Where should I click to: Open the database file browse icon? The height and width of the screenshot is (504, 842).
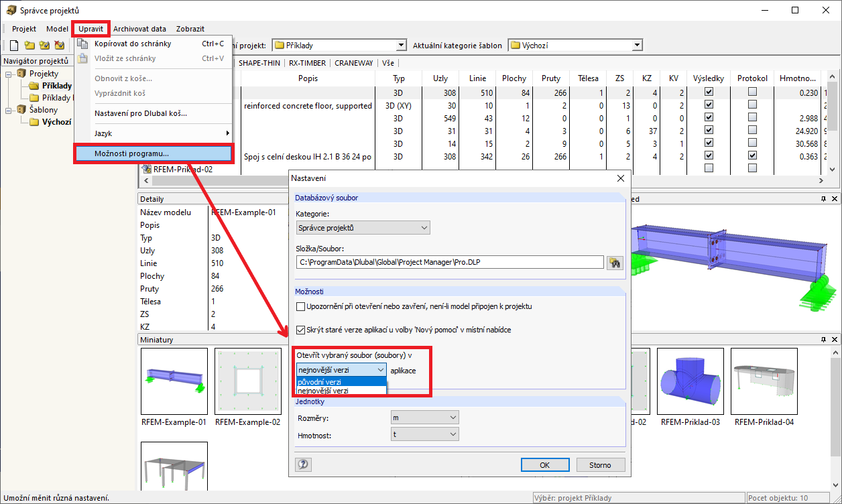click(614, 262)
